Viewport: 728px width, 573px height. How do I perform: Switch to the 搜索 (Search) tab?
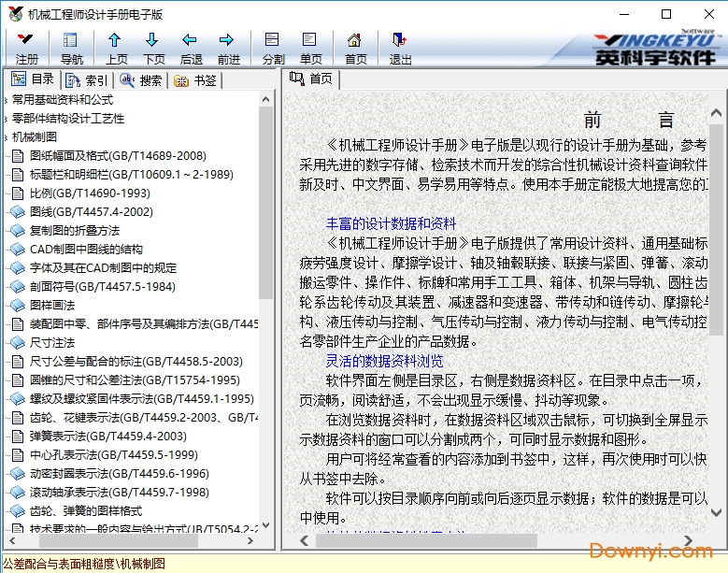pyautogui.click(x=141, y=80)
